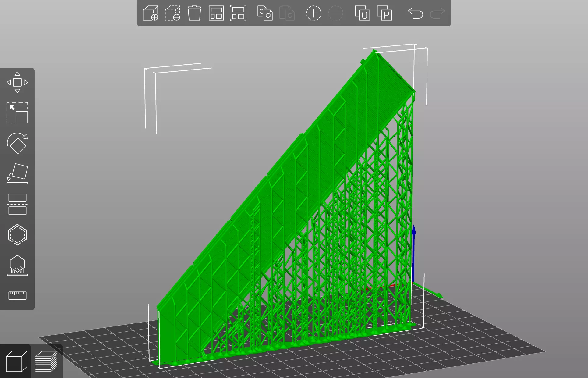Switch to the sliced layers preview

pos(46,361)
